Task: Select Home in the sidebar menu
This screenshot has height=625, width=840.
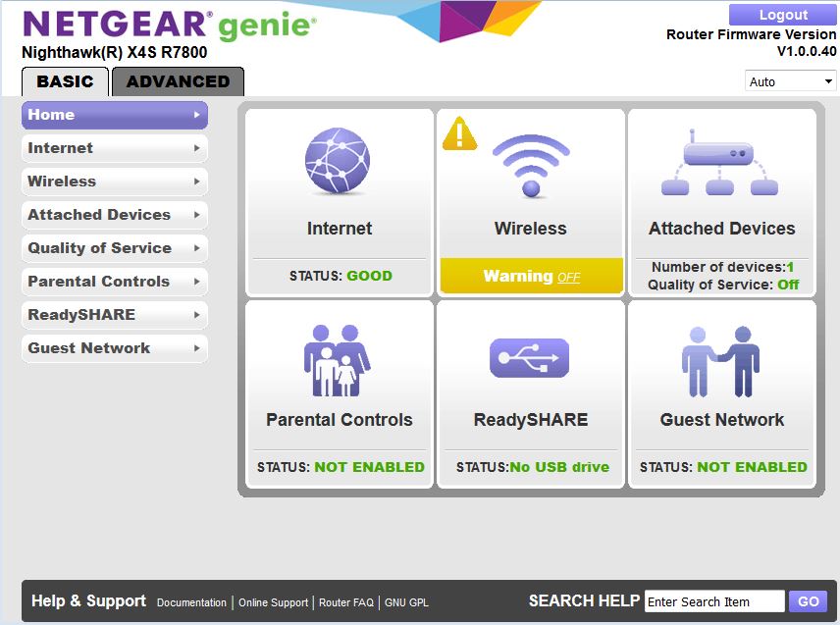Action: pyautogui.click(x=115, y=115)
